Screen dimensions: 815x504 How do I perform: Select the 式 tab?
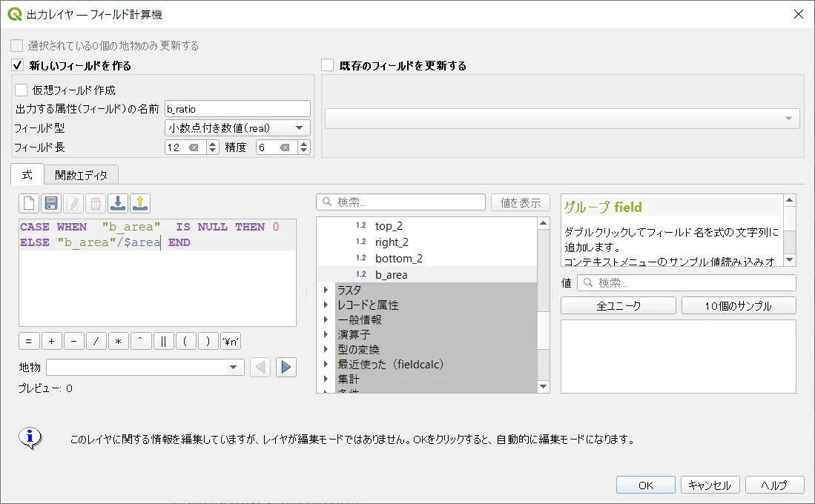coord(27,175)
